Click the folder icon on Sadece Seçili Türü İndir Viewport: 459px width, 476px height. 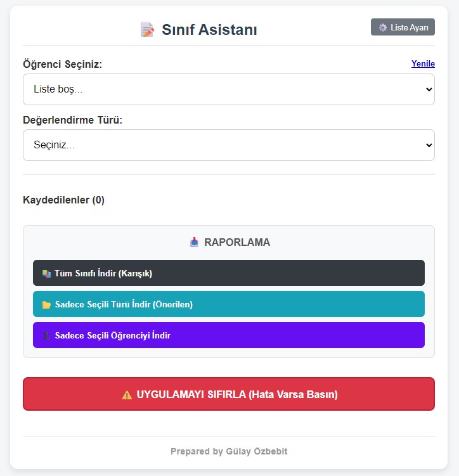click(46, 304)
